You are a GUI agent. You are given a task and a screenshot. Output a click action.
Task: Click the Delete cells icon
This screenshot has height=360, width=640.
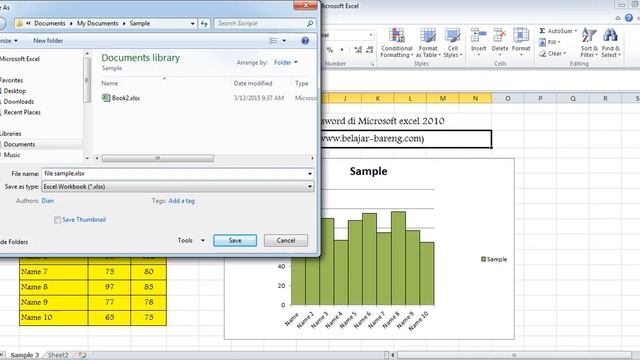click(x=499, y=35)
